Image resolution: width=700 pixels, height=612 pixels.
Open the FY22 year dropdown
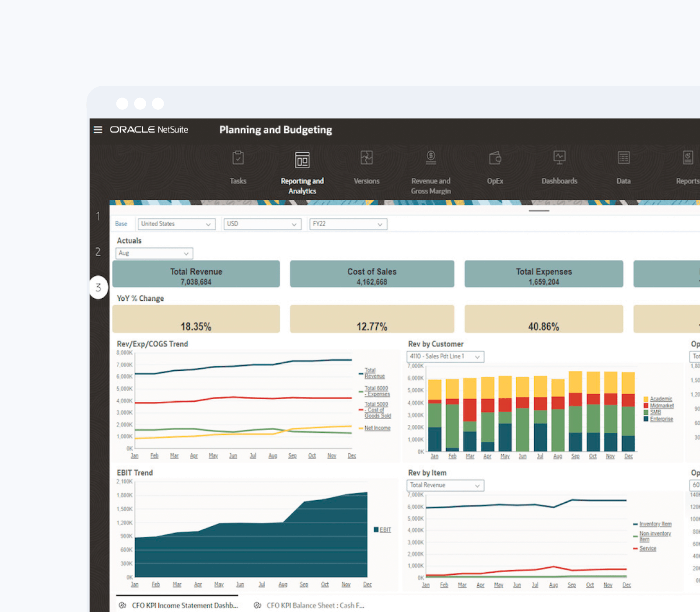[348, 224]
